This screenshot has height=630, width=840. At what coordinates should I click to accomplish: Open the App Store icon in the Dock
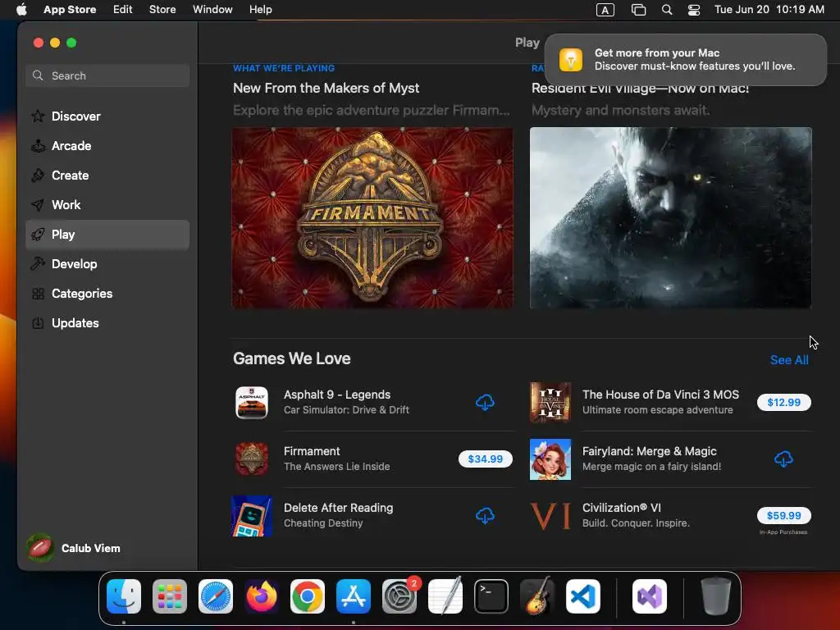click(354, 596)
